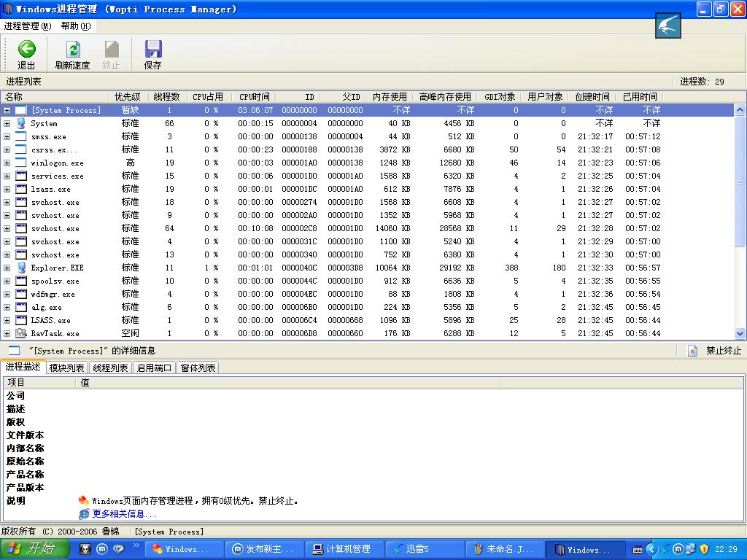This screenshot has width=747, height=560.
Task: Expand the Explorer.EXE tree node
Action: [x=7, y=268]
